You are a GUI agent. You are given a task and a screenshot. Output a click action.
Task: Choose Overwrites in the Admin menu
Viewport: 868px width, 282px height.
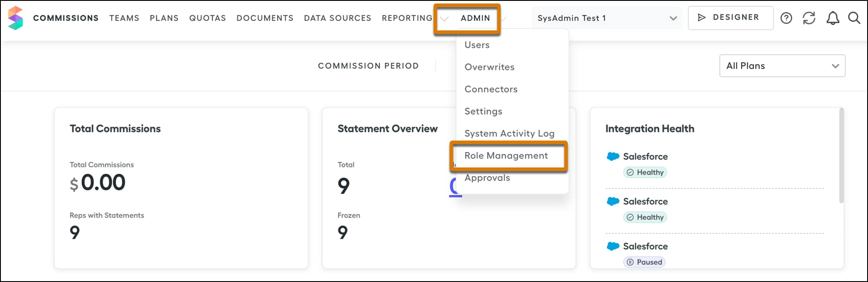(x=489, y=67)
